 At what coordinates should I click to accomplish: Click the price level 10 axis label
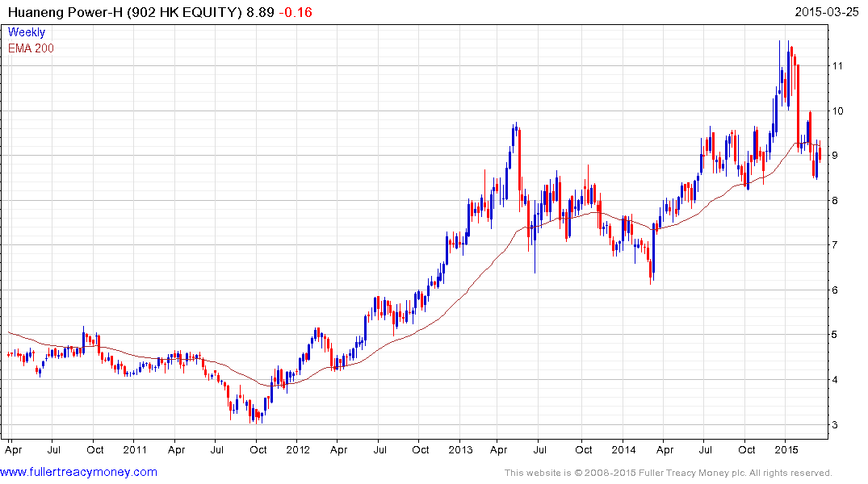tap(837, 111)
